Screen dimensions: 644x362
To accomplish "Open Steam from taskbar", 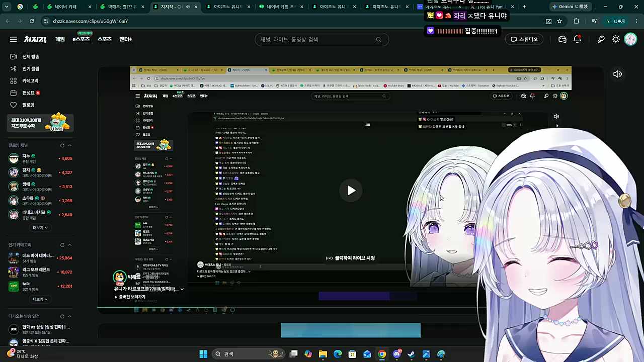I will (x=411, y=354).
